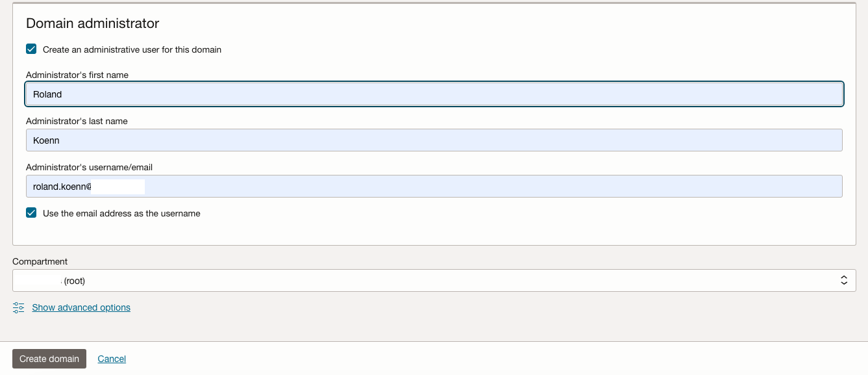This screenshot has width=868, height=375.
Task: Click the advanced options sliders icon
Action: click(18, 307)
